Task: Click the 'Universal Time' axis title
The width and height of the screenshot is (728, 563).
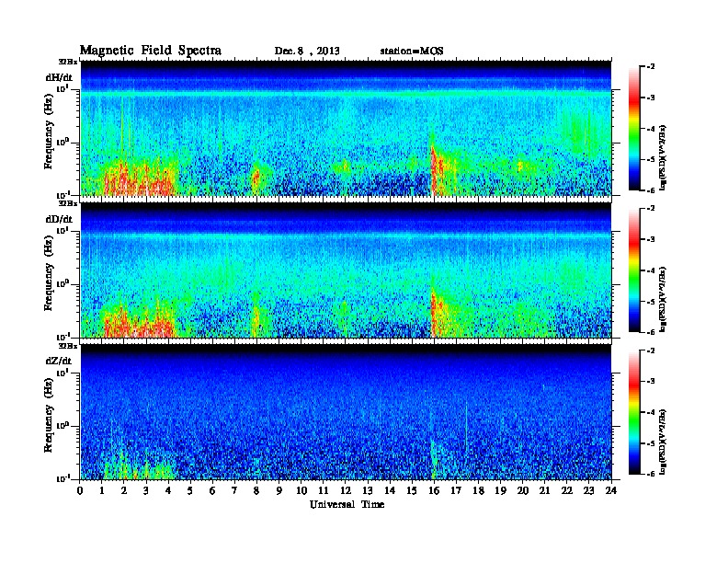Action: click(x=347, y=504)
